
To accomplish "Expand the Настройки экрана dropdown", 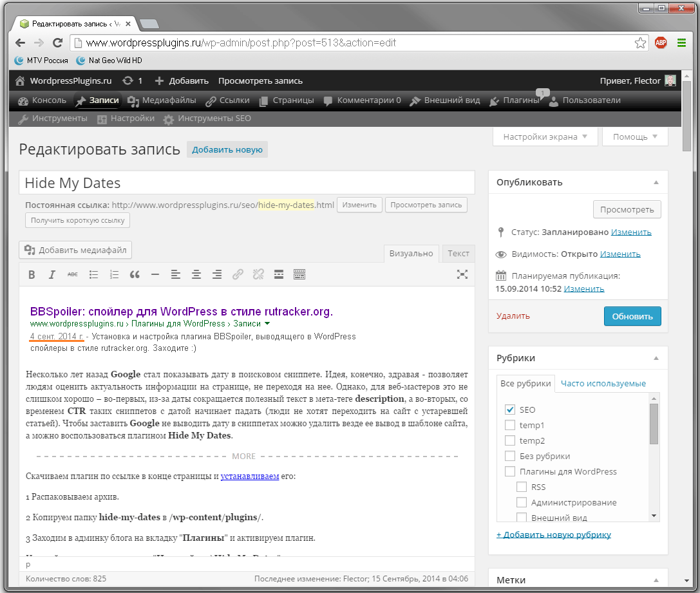I will (545, 136).
